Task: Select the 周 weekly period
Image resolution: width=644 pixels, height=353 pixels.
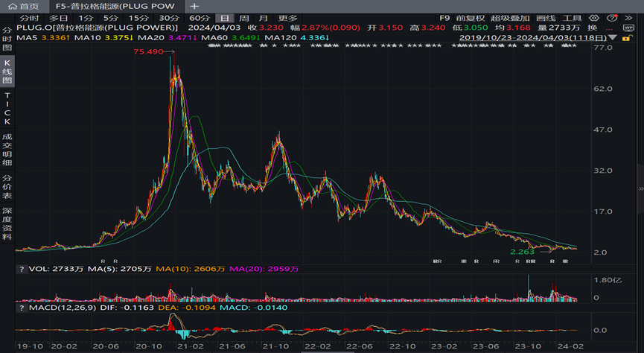Action: tap(244, 18)
